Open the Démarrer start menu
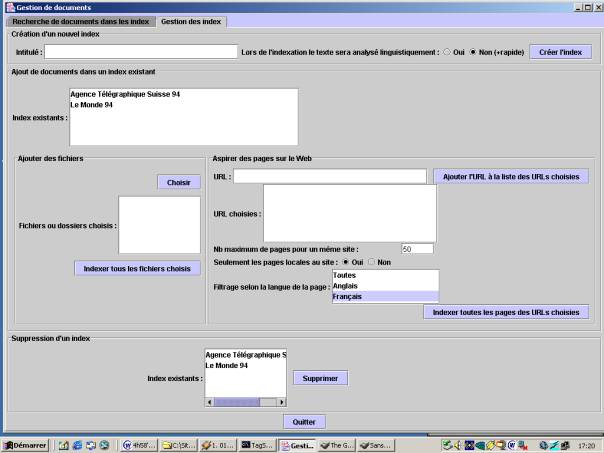Viewport: 604px width, 453px height. click(25, 445)
